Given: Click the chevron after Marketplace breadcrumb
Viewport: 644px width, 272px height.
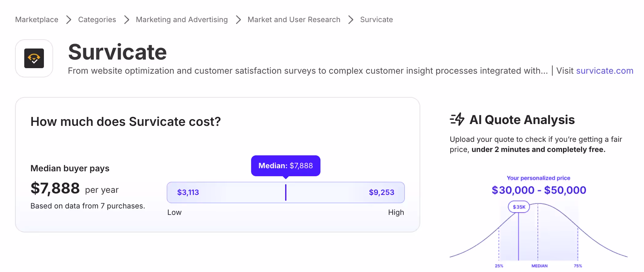Looking at the screenshot, I should point(69,20).
